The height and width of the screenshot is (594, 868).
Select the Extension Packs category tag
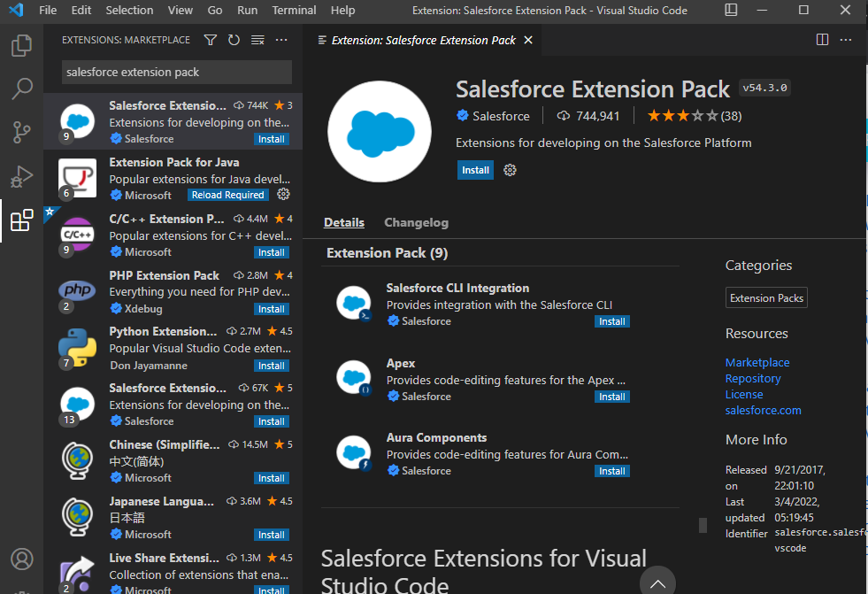[x=766, y=297]
